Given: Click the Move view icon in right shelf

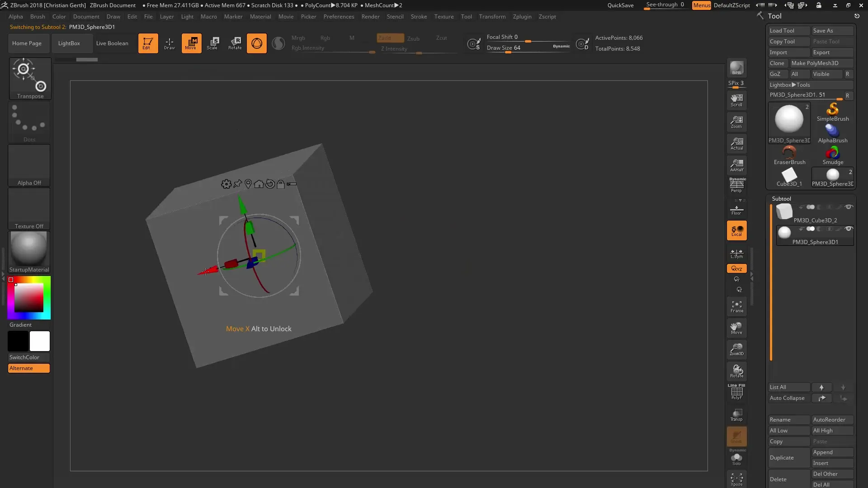Looking at the screenshot, I should coord(736,328).
